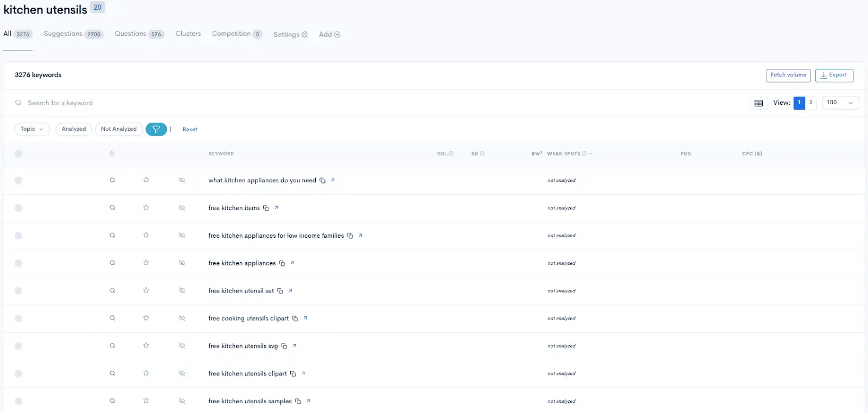Screen dimensions: 868x413
Task: Open external link for 'free cooking utensils clipart'
Action: coord(305,318)
